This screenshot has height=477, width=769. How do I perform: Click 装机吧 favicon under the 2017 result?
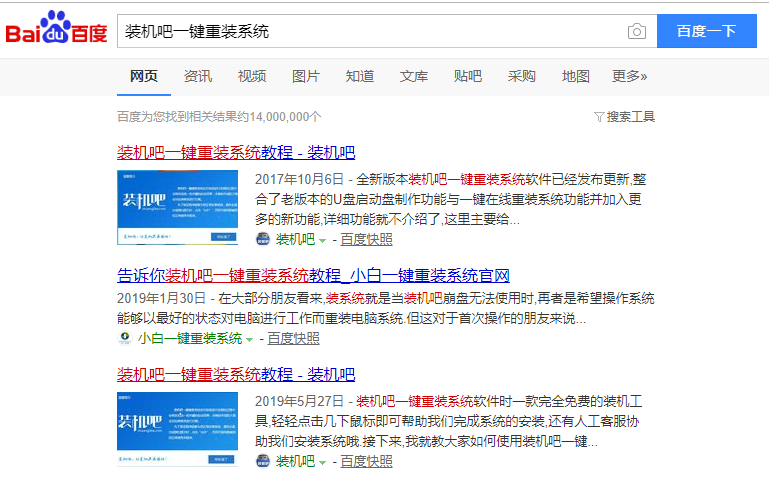(x=263, y=239)
